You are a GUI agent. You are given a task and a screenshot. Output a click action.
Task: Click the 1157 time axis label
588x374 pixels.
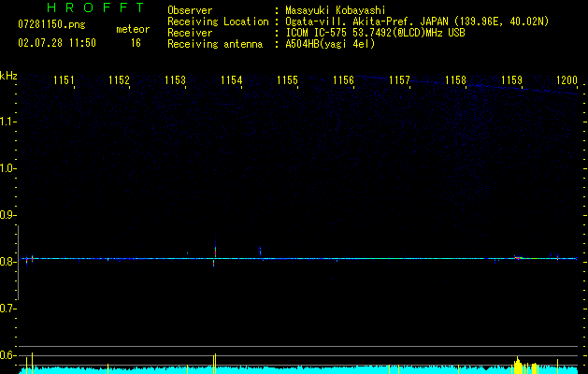399,79
